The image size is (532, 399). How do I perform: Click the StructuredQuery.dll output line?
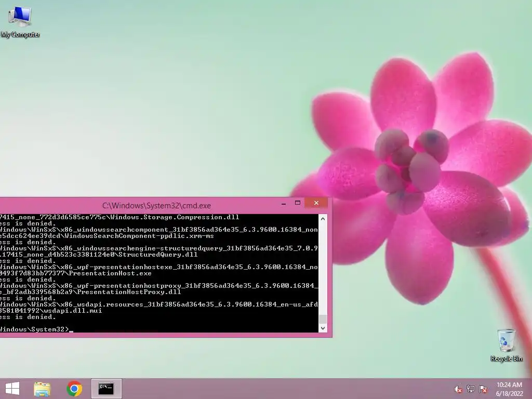(x=99, y=255)
